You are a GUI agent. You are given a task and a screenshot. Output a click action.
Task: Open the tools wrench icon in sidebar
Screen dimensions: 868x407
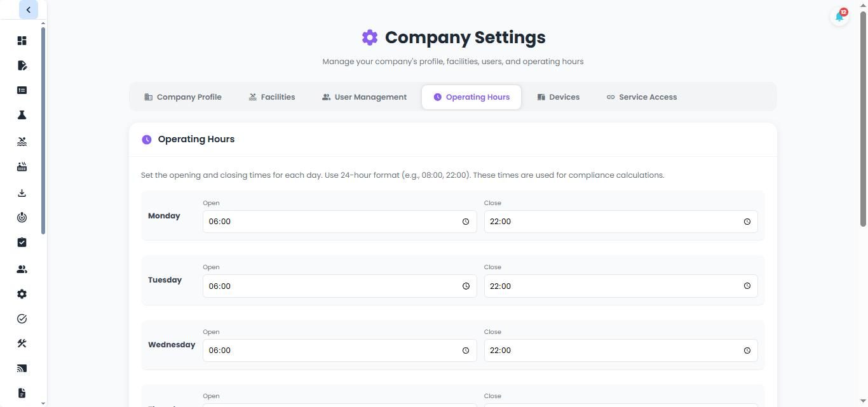tap(22, 344)
